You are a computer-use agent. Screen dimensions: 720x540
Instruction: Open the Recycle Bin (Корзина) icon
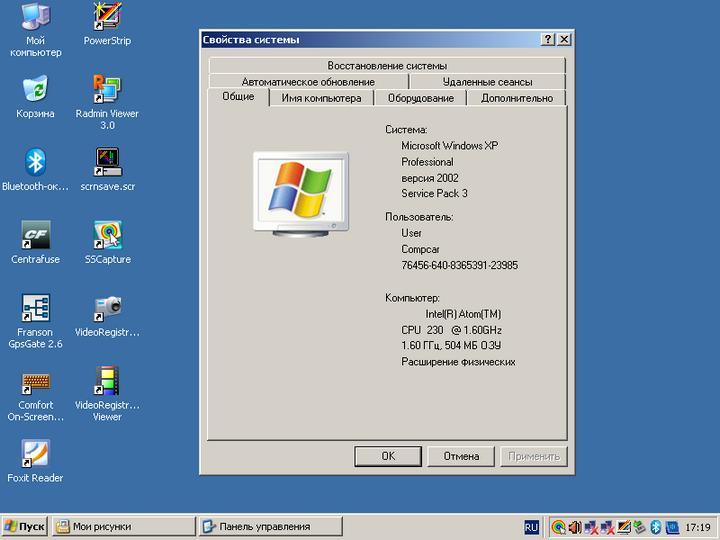tap(36, 90)
